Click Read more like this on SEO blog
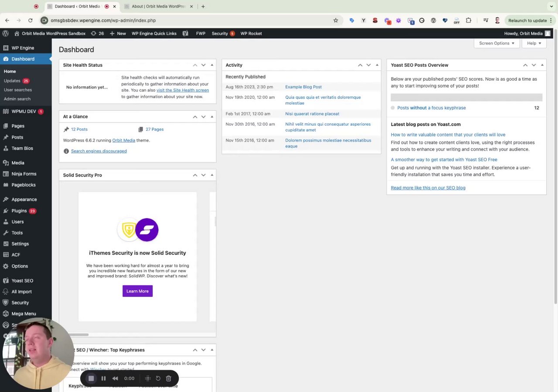The width and height of the screenshot is (558, 392). tap(428, 188)
